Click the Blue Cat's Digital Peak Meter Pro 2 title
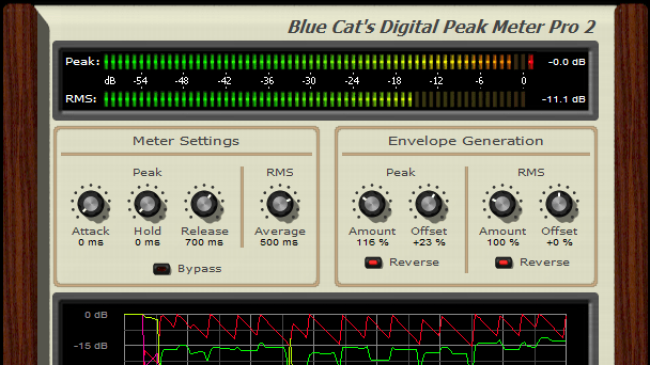 pos(441,27)
